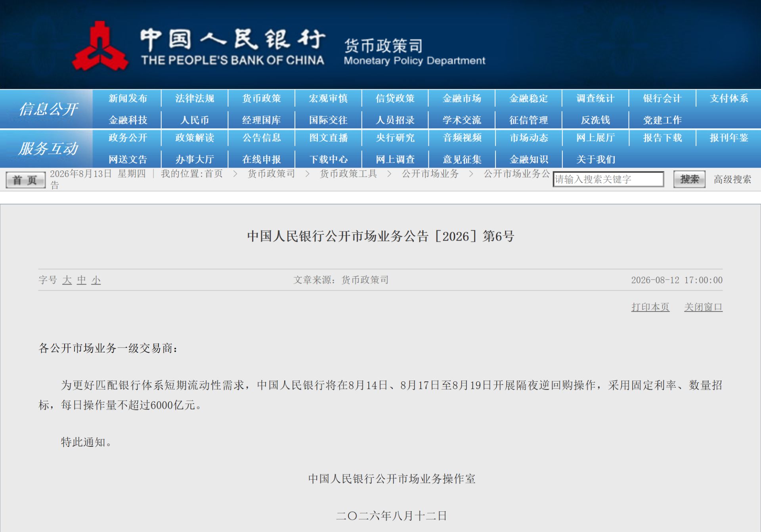Image resolution: width=761 pixels, height=532 pixels.
Task: Click the 首页 home button
Action: click(x=25, y=180)
